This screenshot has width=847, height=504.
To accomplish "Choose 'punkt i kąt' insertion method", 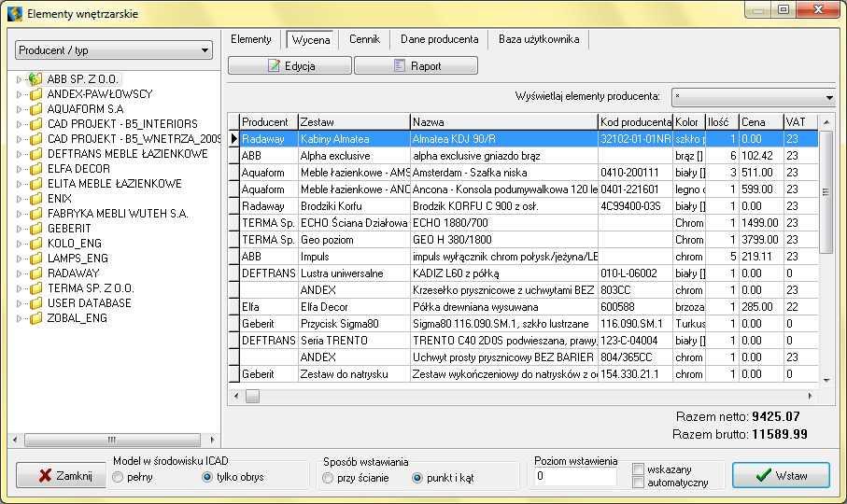I will tap(417, 478).
